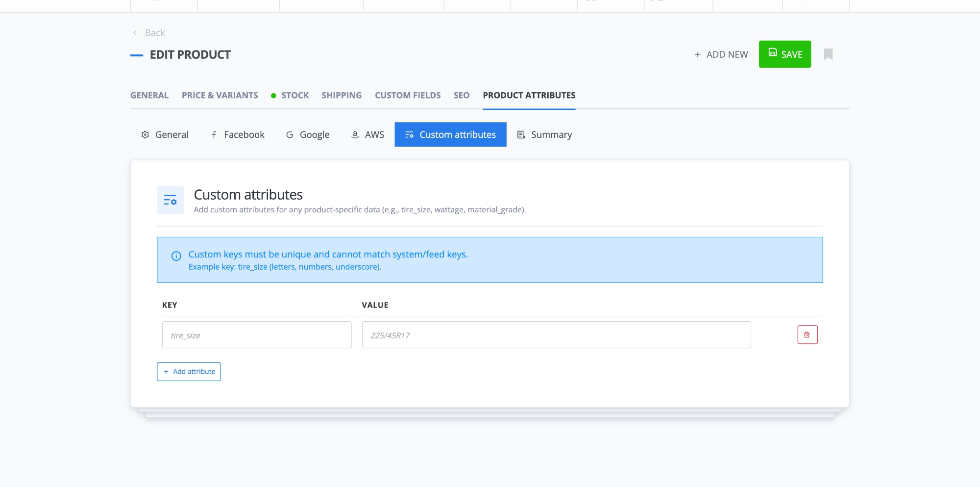Select the PRODUCT ATTRIBUTES tab
Screen dimensions: 980x487
529,95
